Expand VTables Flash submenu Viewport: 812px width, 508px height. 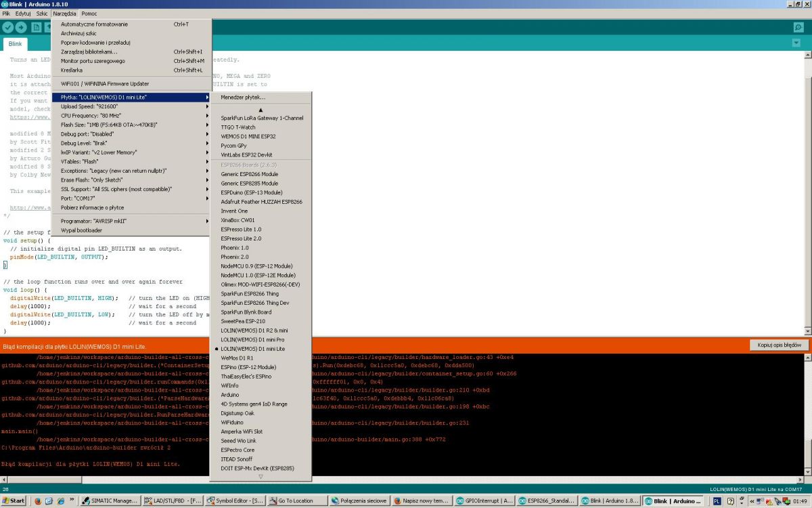point(132,162)
